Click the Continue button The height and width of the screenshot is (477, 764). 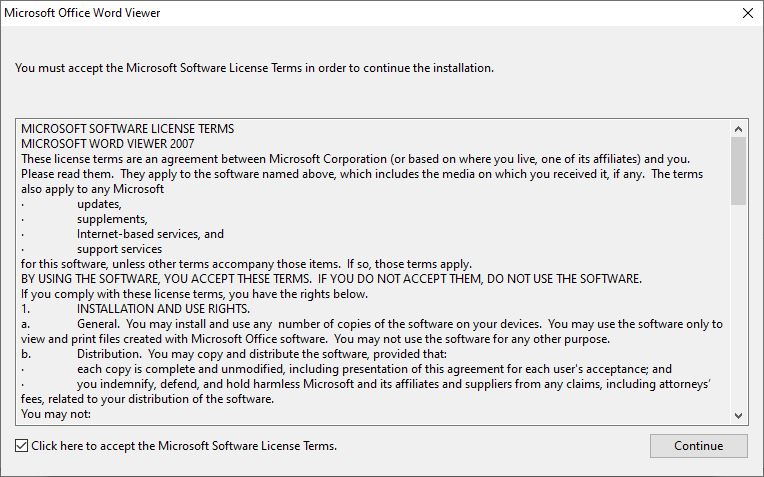[x=698, y=446]
